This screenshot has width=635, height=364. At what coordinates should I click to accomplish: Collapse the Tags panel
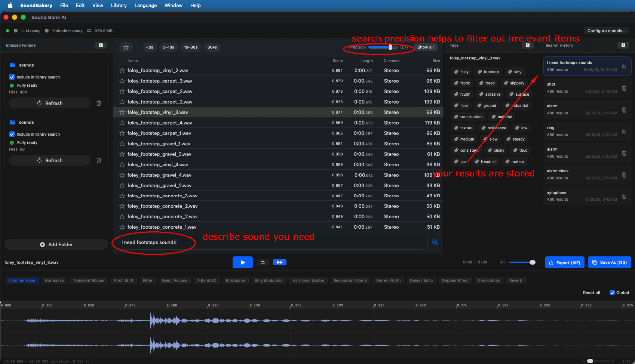527,45
